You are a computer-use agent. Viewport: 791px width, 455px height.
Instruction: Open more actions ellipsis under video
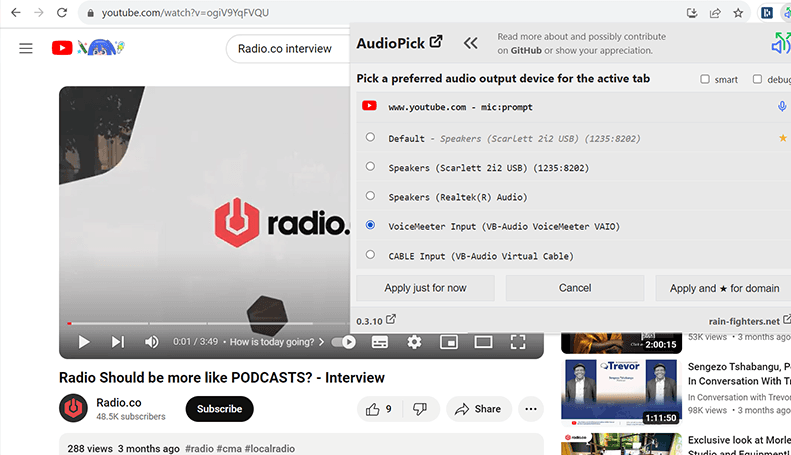point(530,409)
